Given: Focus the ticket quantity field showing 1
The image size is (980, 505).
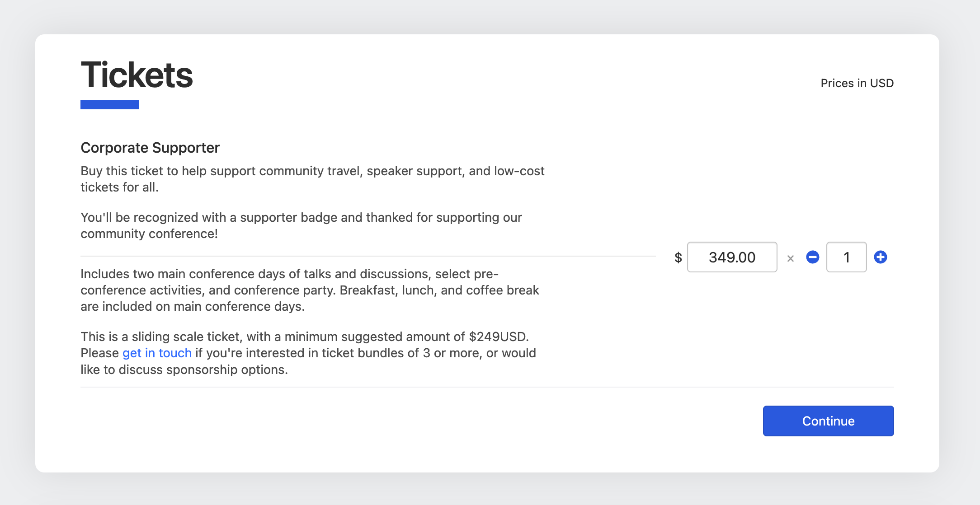Looking at the screenshot, I should click(846, 257).
